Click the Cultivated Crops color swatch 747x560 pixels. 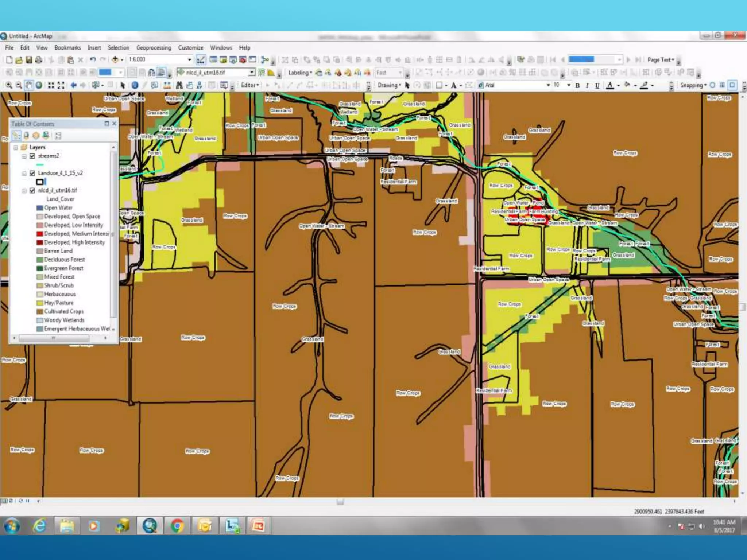[40, 312]
